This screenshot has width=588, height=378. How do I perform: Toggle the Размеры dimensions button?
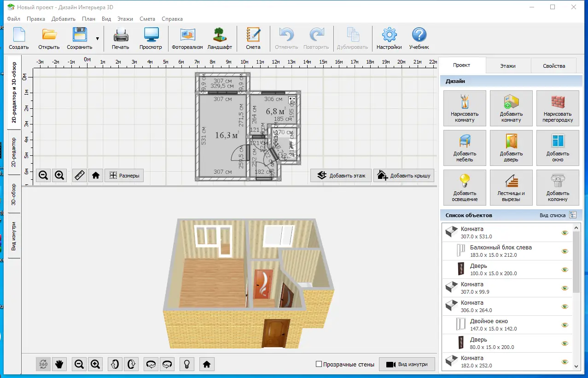click(124, 175)
